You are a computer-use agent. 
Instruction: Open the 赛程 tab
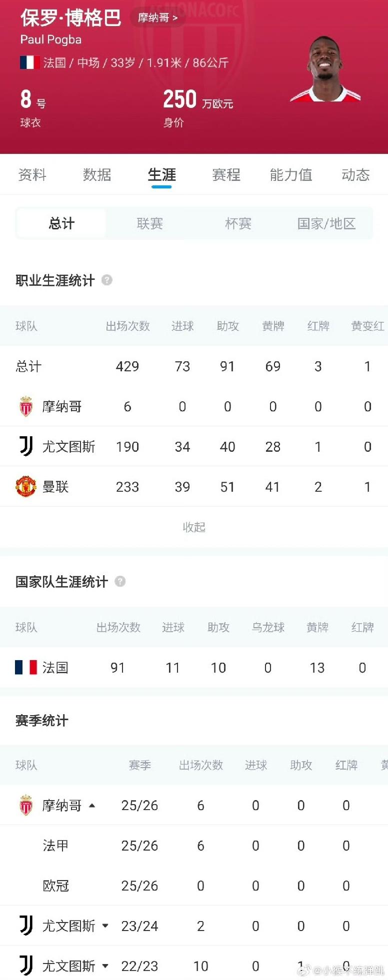pyautogui.click(x=226, y=174)
